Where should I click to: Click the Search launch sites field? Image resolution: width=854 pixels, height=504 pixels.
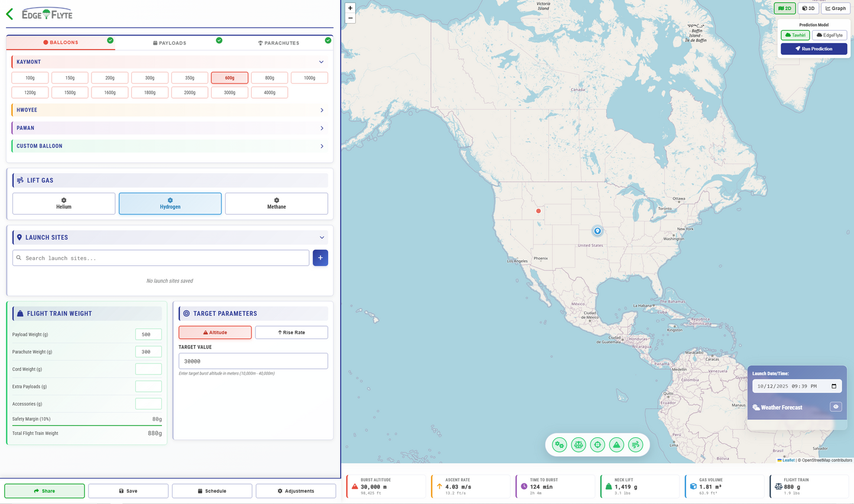point(161,258)
